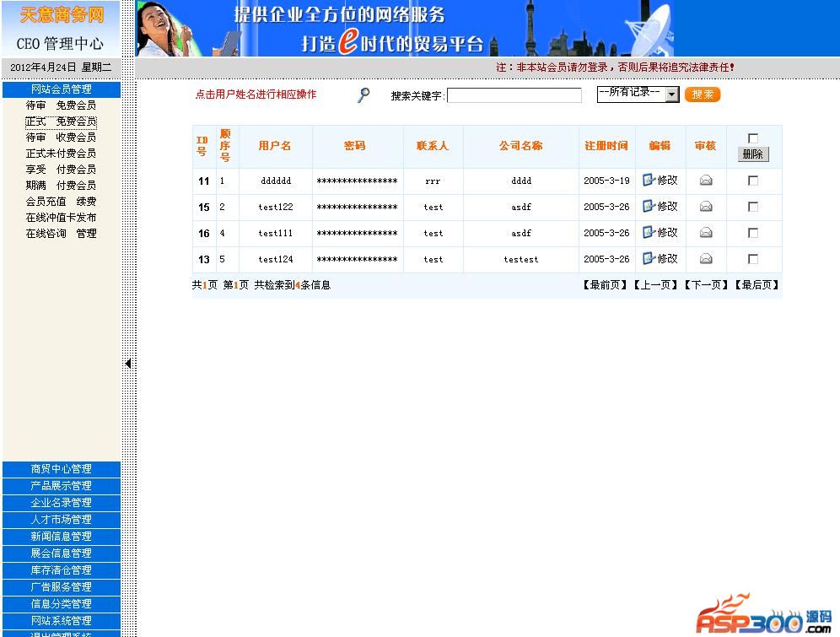840x637 pixels.
Task: Click audit envelope icon for dddddd
Action: (706, 181)
